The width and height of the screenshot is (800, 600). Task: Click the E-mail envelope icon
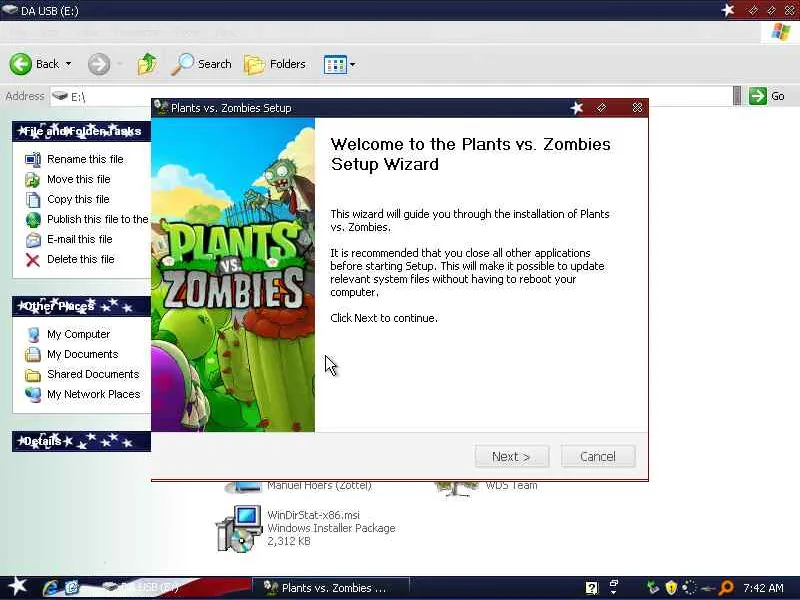click(x=33, y=240)
